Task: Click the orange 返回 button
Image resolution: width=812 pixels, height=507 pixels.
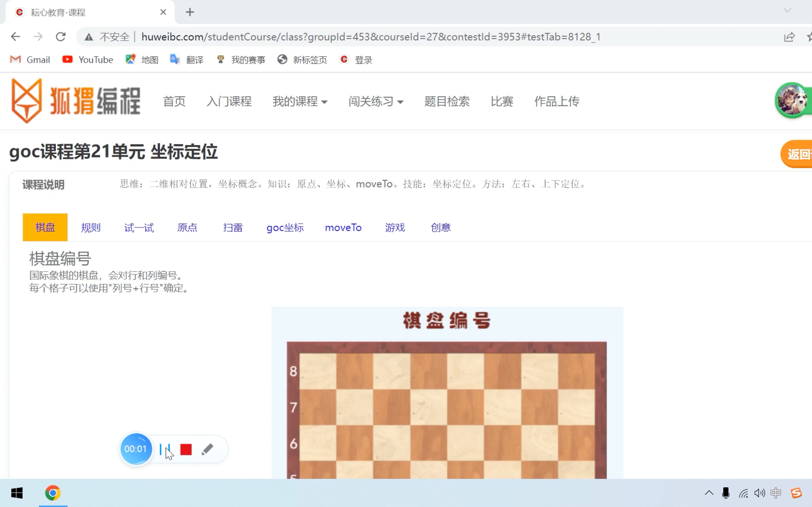Action: (x=796, y=154)
